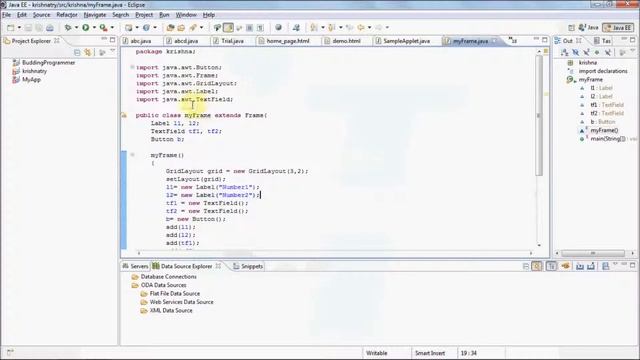Click the Previous Annotation toolbar icon
The height and width of the screenshot is (360, 640).
point(332,28)
